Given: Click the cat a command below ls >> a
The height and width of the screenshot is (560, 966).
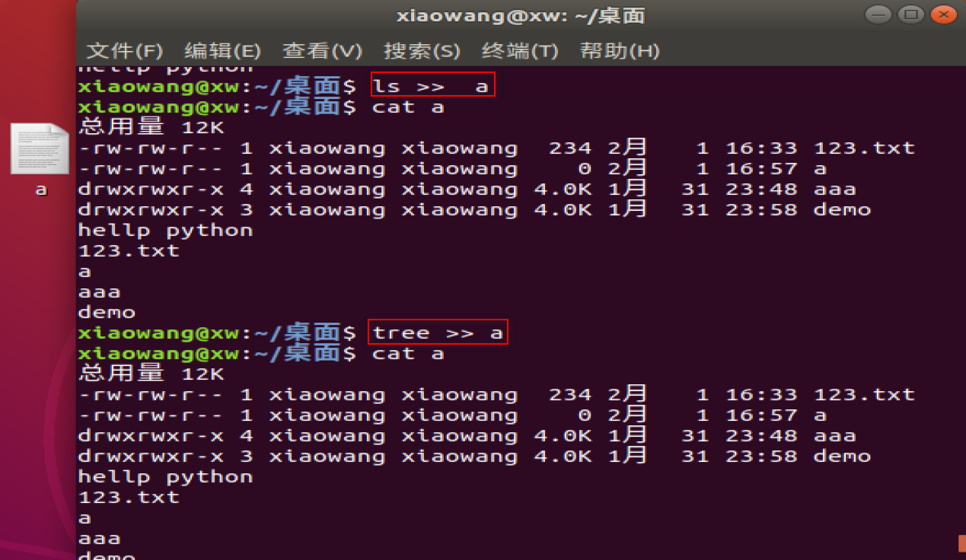Looking at the screenshot, I should click(x=408, y=107).
